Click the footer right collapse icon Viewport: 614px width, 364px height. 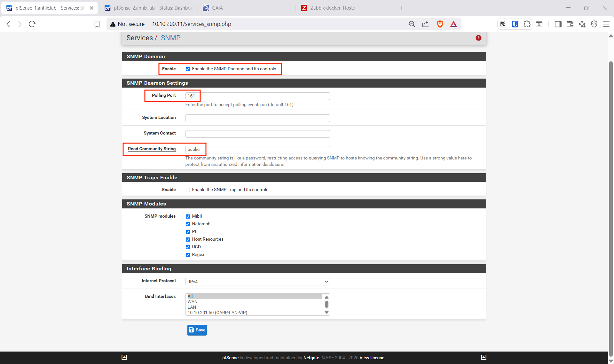(x=484, y=357)
